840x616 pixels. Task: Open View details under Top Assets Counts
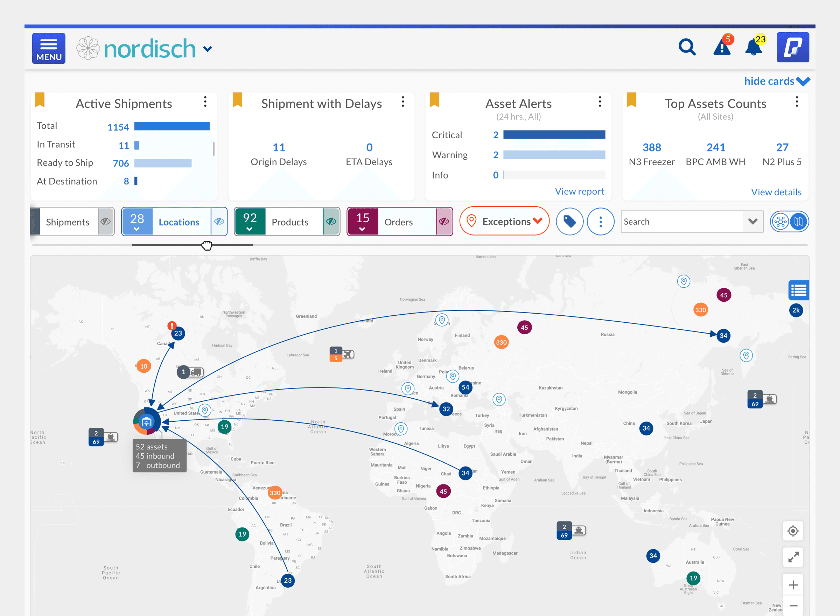776,192
